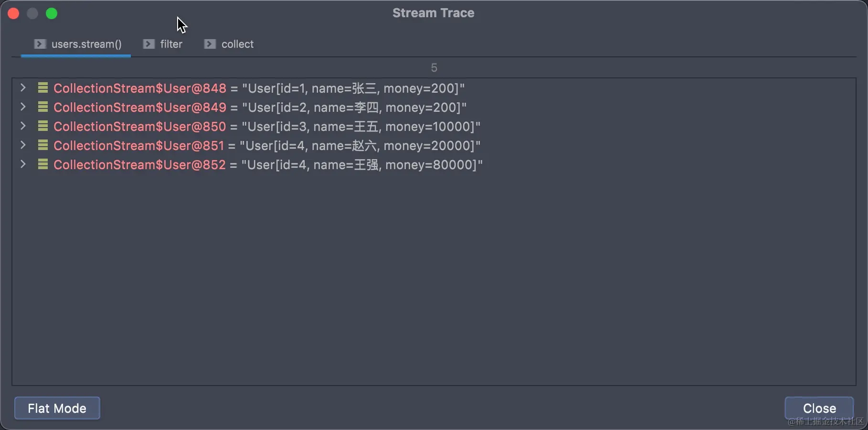
Task: Click the arrow icon on the collect tab
Action: click(x=210, y=44)
